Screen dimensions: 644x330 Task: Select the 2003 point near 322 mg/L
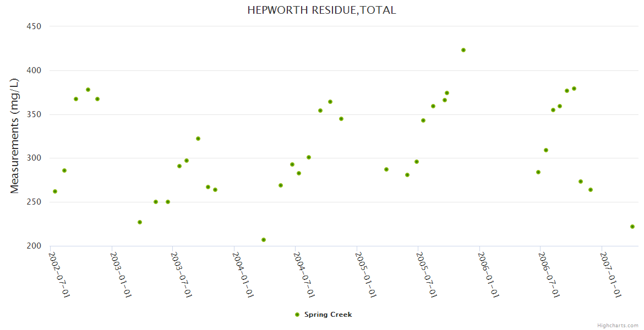(x=198, y=139)
